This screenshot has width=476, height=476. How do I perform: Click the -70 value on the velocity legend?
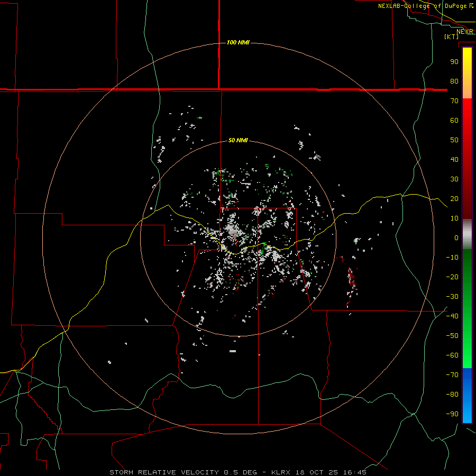[x=452, y=375]
